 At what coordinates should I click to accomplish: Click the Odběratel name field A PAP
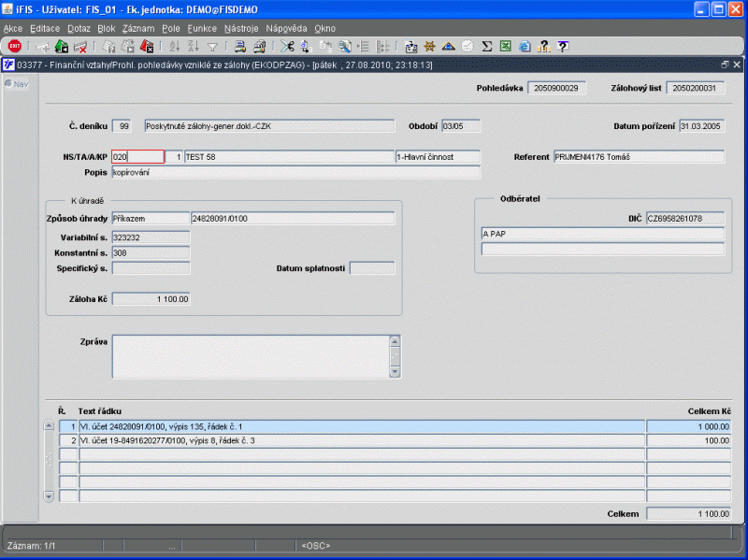603,234
